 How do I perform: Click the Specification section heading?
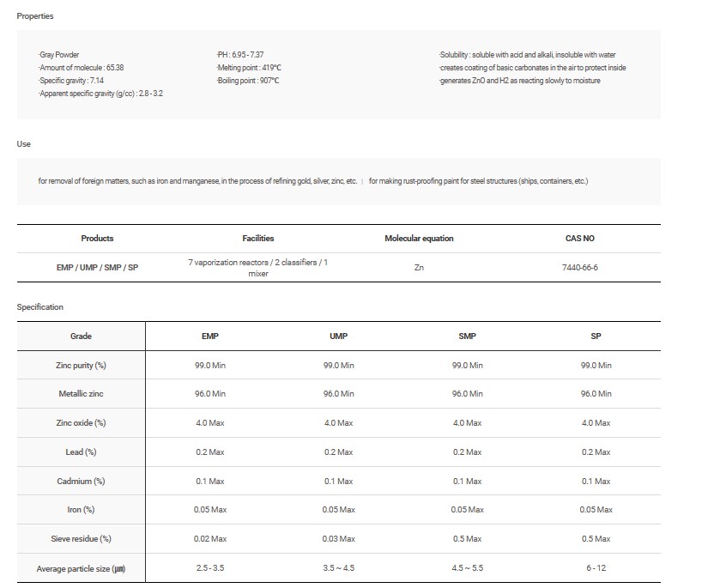pyautogui.click(x=39, y=307)
